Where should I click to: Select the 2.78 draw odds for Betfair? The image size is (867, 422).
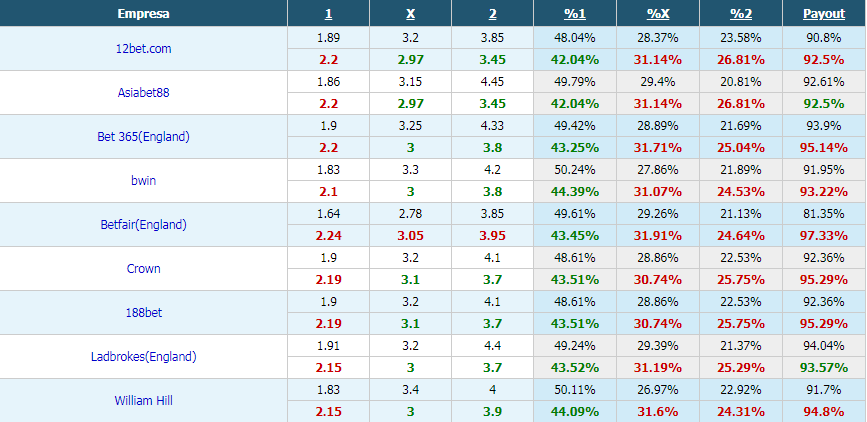coord(410,213)
